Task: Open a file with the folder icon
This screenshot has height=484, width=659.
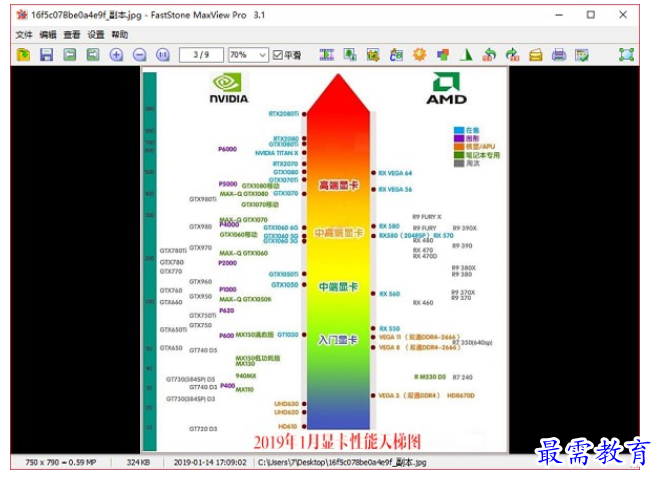Action: (x=24, y=55)
